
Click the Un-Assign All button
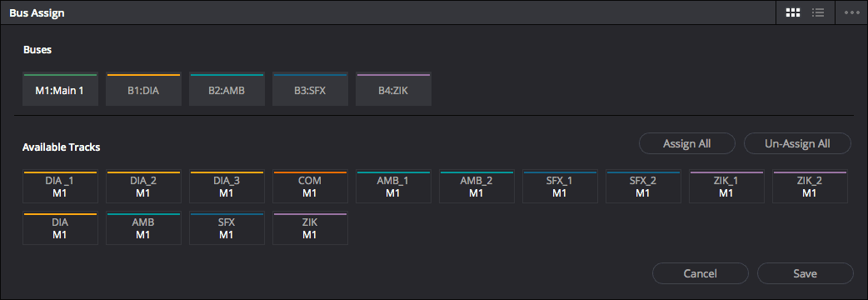click(x=797, y=143)
